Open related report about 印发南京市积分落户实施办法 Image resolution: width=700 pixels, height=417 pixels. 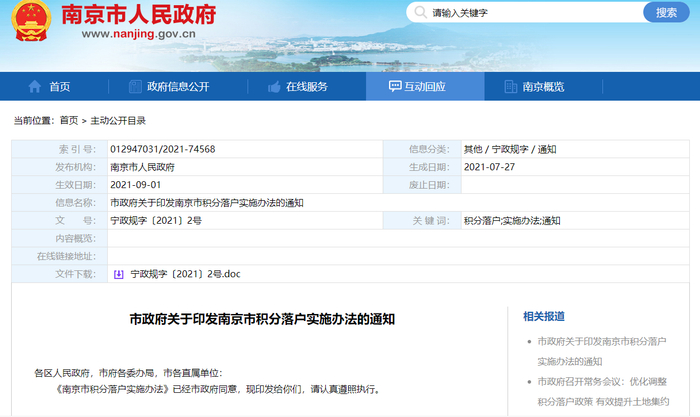click(x=602, y=351)
